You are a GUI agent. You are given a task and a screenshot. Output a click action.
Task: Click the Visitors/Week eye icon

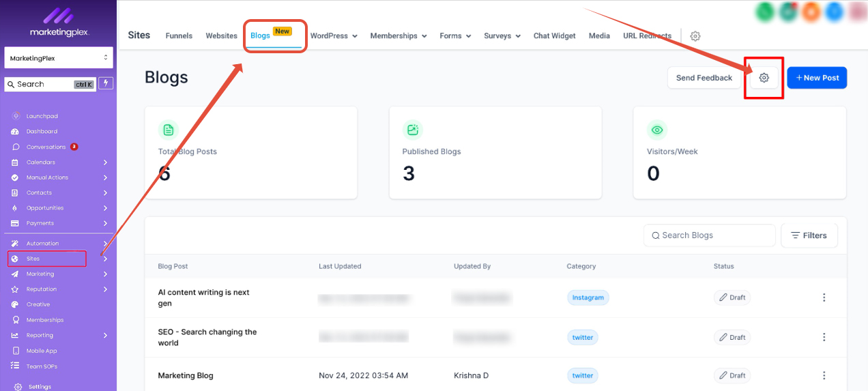(656, 130)
